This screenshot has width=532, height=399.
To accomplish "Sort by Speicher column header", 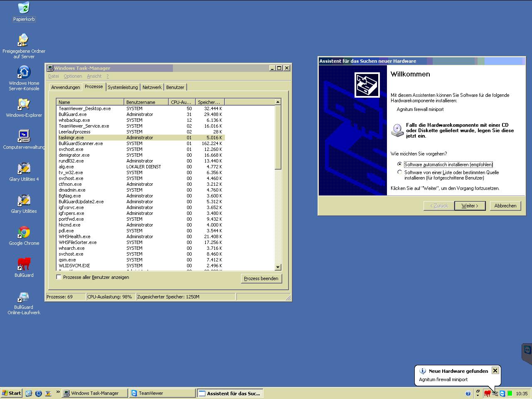I will click(x=210, y=102).
